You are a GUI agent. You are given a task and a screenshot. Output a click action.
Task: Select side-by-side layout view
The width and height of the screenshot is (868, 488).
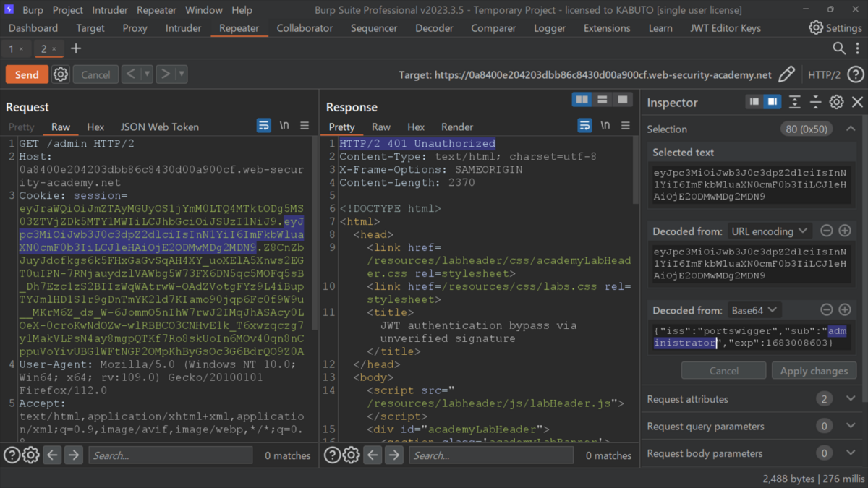[x=582, y=100]
